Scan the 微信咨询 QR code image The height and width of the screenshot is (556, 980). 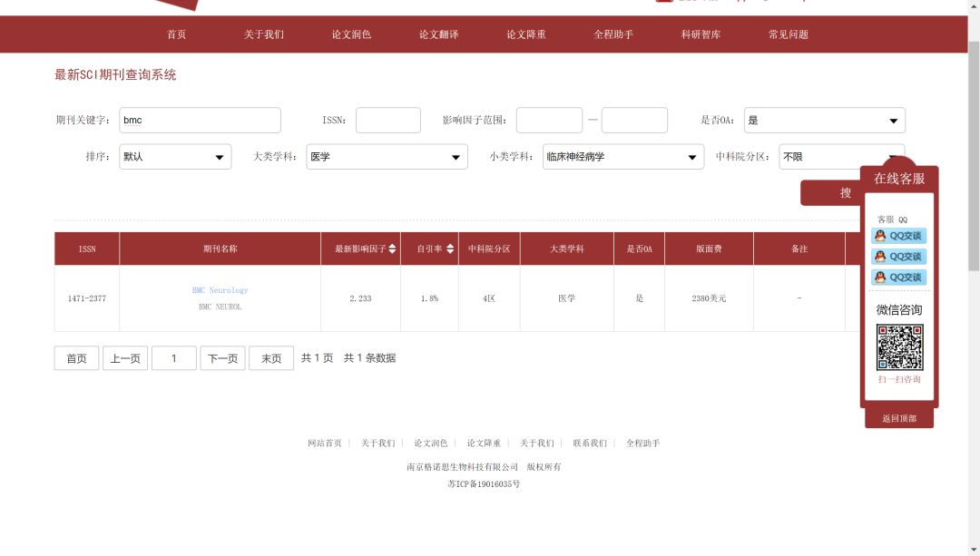899,347
